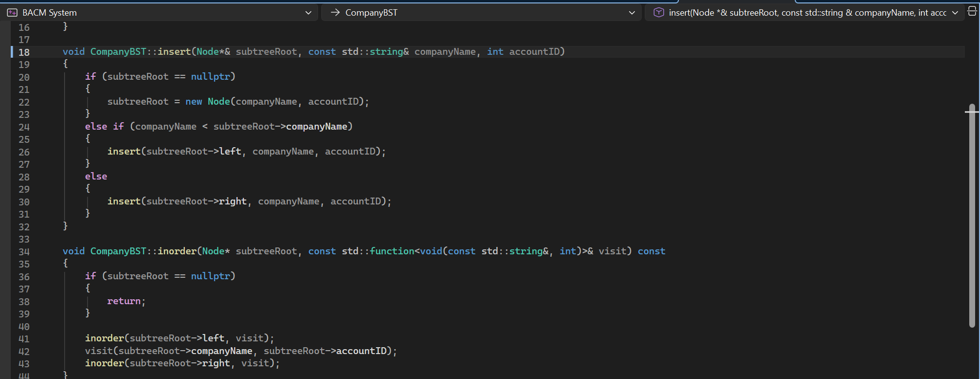Click the return statement on line 38

(126, 301)
